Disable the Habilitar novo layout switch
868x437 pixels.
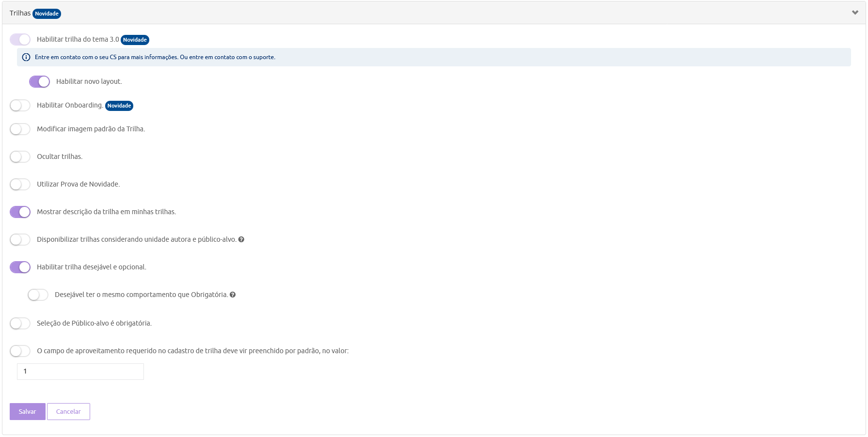point(39,81)
